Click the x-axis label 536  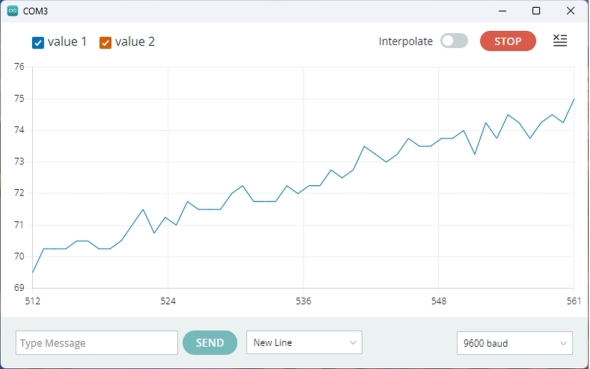point(303,301)
